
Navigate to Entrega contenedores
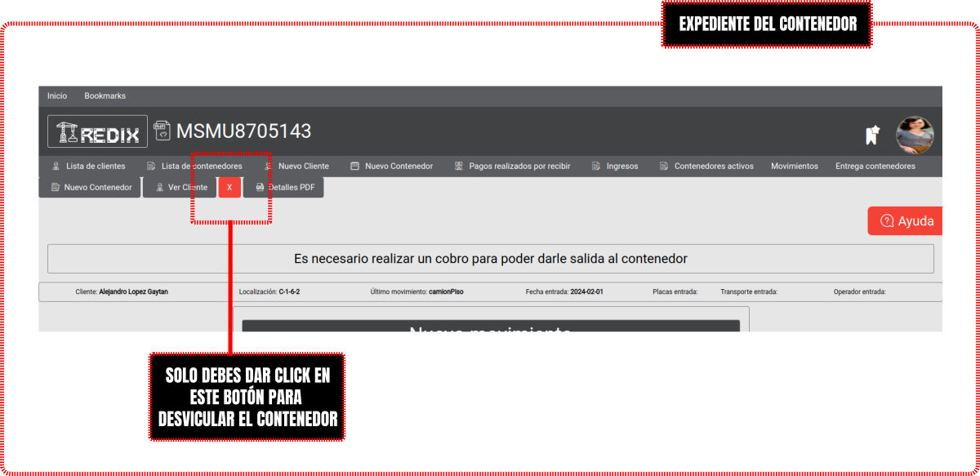click(x=875, y=167)
